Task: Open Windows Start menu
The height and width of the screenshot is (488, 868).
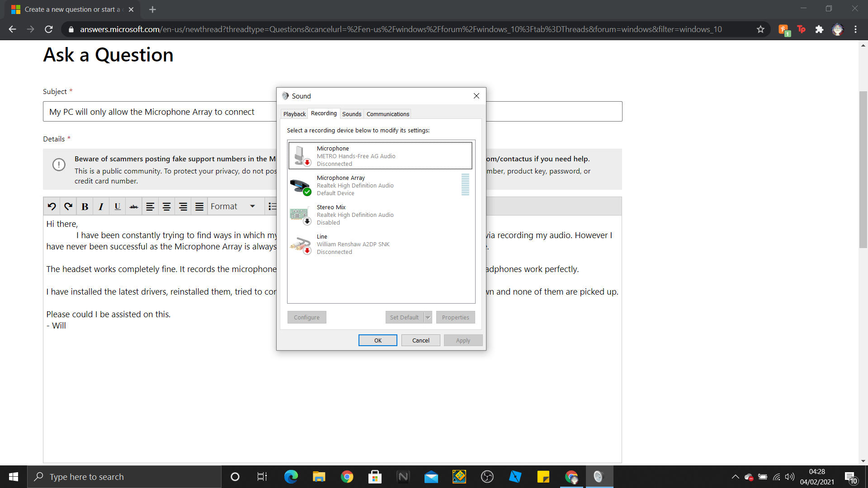Action: point(14,477)
